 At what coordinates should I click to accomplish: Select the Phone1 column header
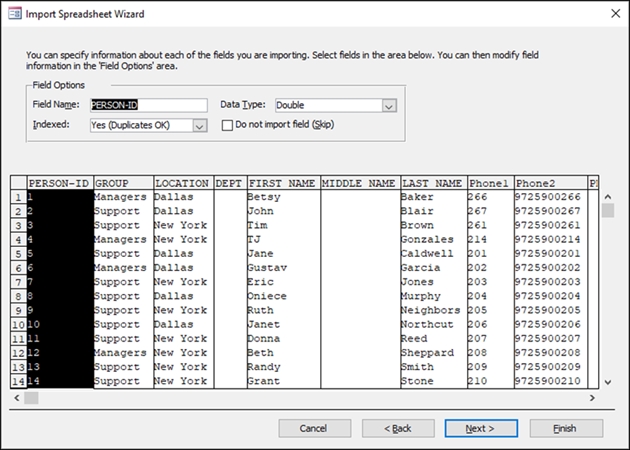(x=491, y=183)
